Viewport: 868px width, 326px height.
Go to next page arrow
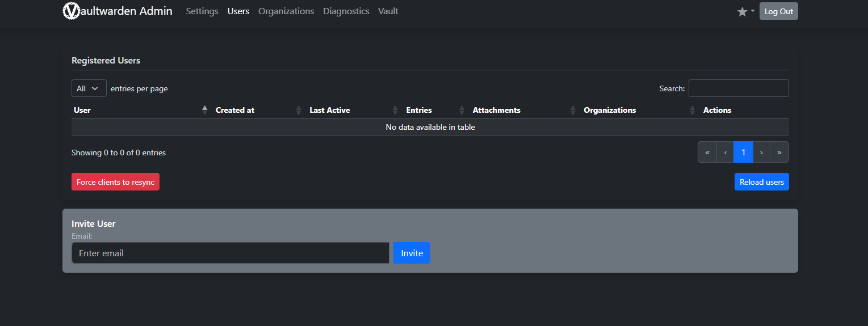pyautogui.click(x=761, y=152)
